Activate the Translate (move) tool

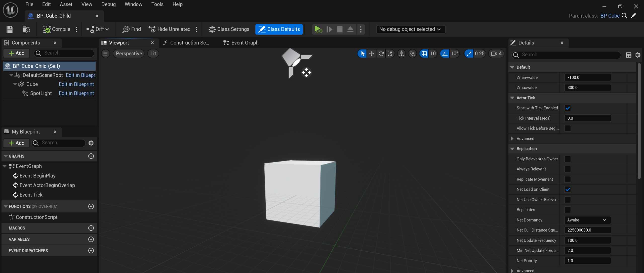coord(372,54)
